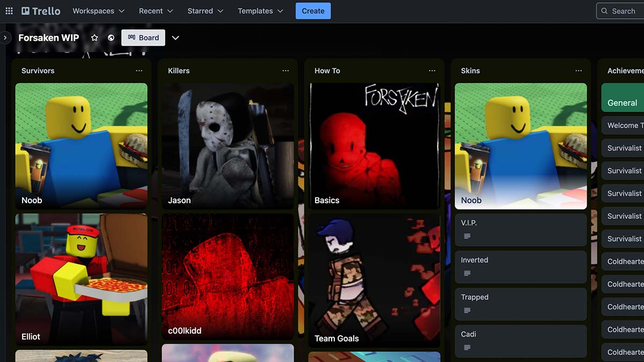This screenshot has height=362, width=644.
Task: Click the How To list title
Action: tap(327, 71)
